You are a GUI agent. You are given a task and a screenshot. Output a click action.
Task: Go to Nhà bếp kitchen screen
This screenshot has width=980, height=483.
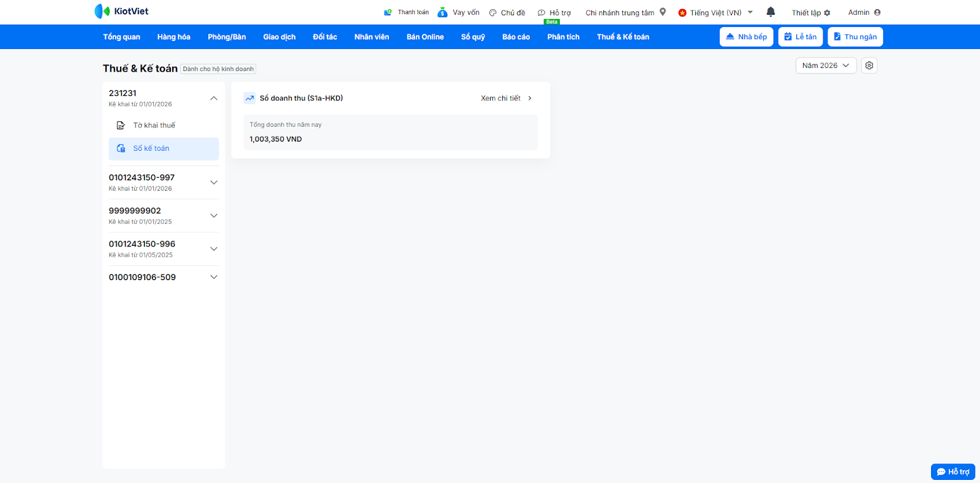pos(747,37)
